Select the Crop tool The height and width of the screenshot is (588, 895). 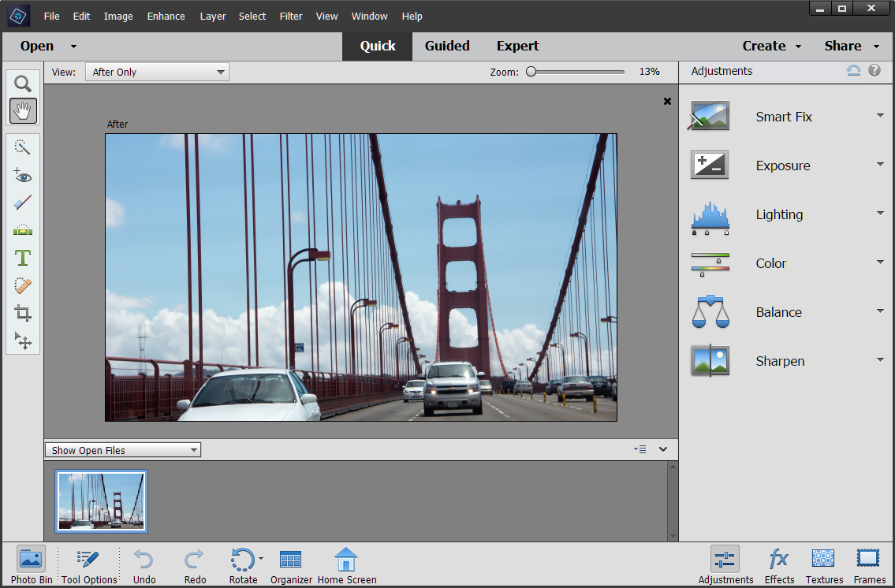coord(22,313)
